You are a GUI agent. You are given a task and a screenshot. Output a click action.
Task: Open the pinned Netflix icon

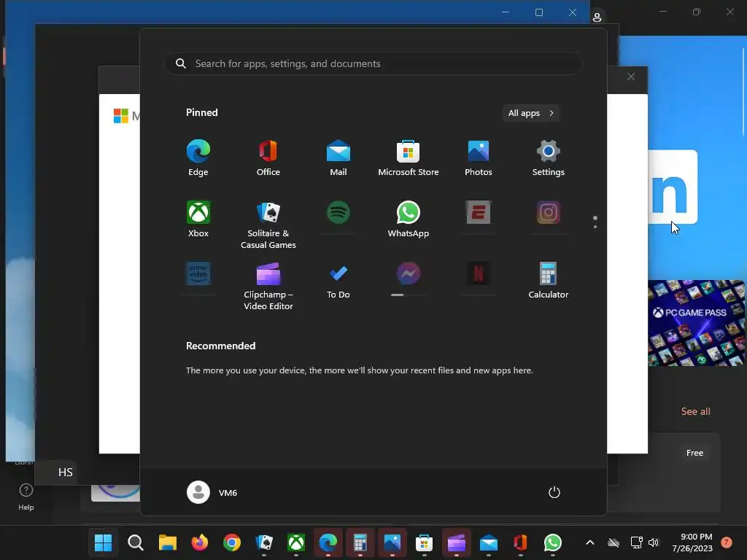[479, 274]
